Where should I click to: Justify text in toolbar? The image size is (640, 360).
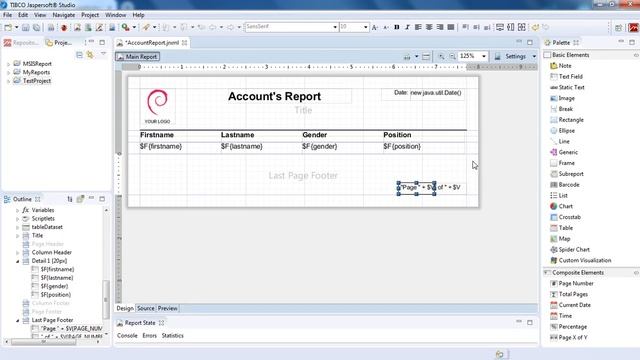point(451,27)
